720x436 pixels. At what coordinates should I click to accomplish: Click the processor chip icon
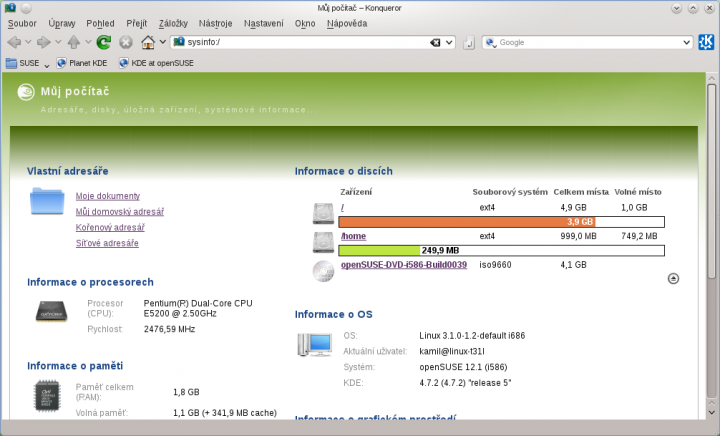pos(51,311)
